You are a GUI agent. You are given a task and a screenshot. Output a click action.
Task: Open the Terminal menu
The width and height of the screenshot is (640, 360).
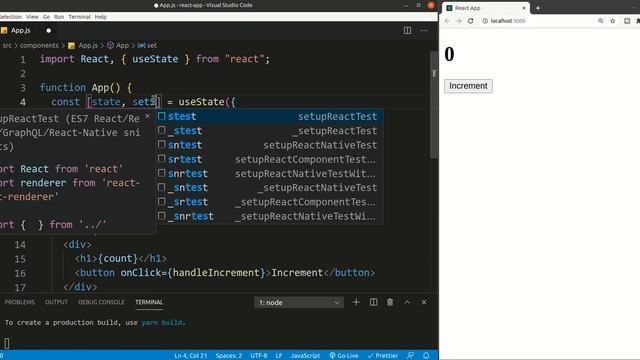[x=79, y=17]
